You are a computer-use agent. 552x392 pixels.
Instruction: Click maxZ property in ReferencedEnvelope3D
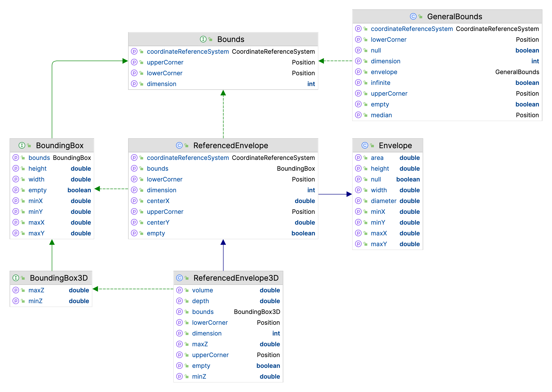(x=200, y=344)
